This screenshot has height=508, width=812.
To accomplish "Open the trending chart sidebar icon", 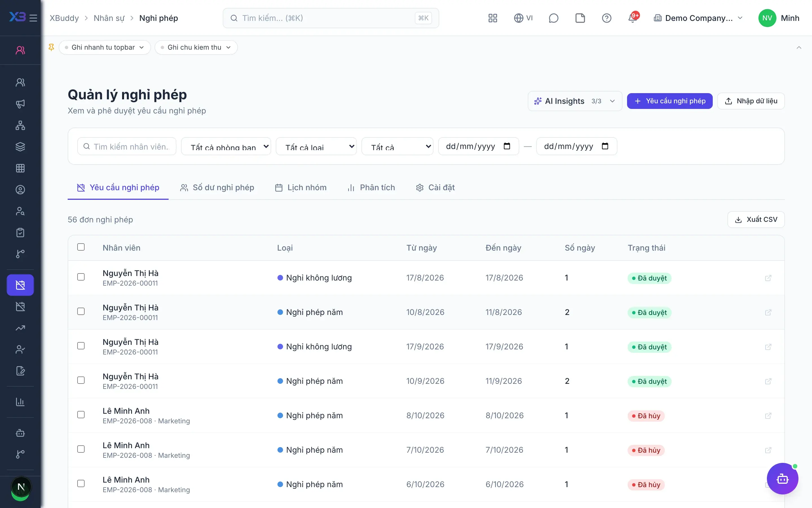I will pos(20,328).
